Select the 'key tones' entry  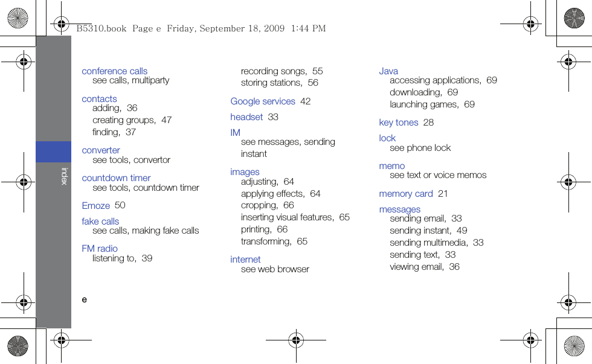[399, 122]
